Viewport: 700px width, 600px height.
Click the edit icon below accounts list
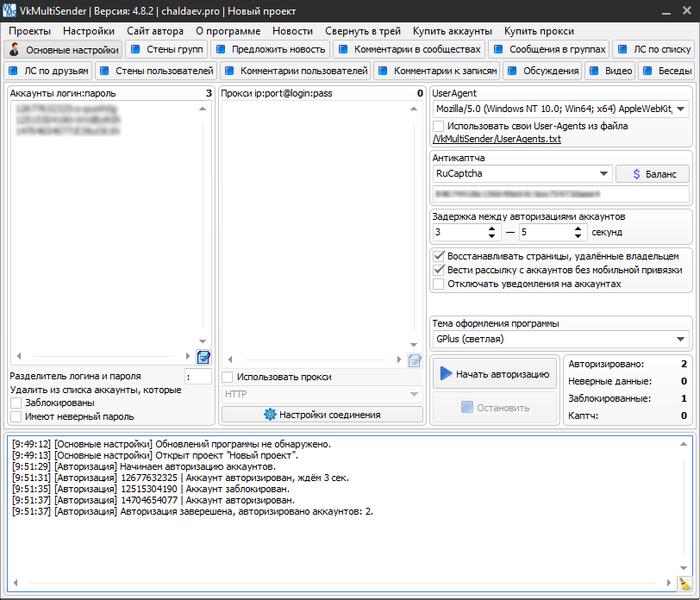point(203,357)
